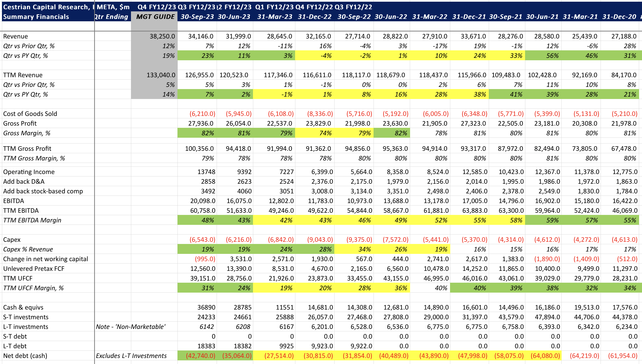Select the '31-Dec-22' date header
Viewport: 642px width, 364px height.
[314, 16]
